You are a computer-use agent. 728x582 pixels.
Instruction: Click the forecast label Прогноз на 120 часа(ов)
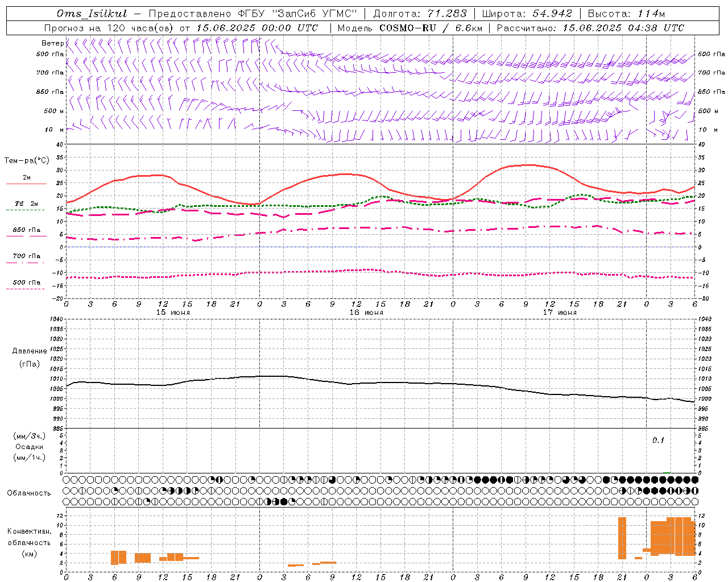pyautogui.click(x=109, y=28)
